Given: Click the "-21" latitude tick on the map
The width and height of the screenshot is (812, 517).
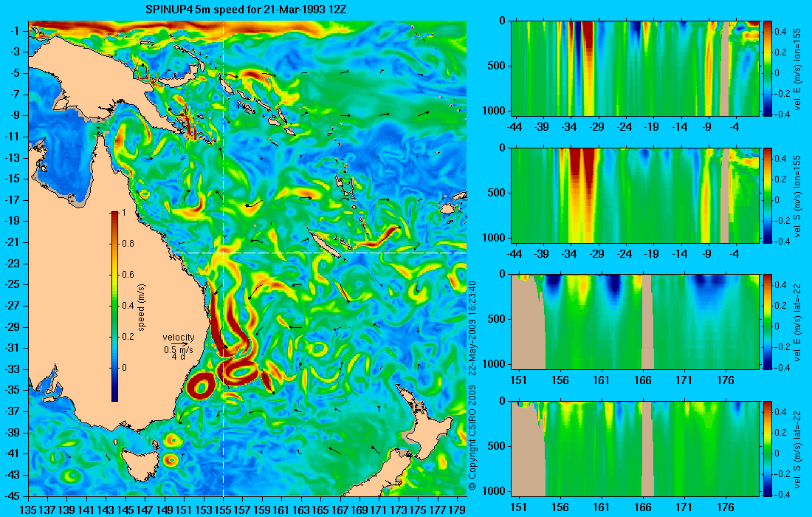Looking at the screenshot, I should click(12, 242).
